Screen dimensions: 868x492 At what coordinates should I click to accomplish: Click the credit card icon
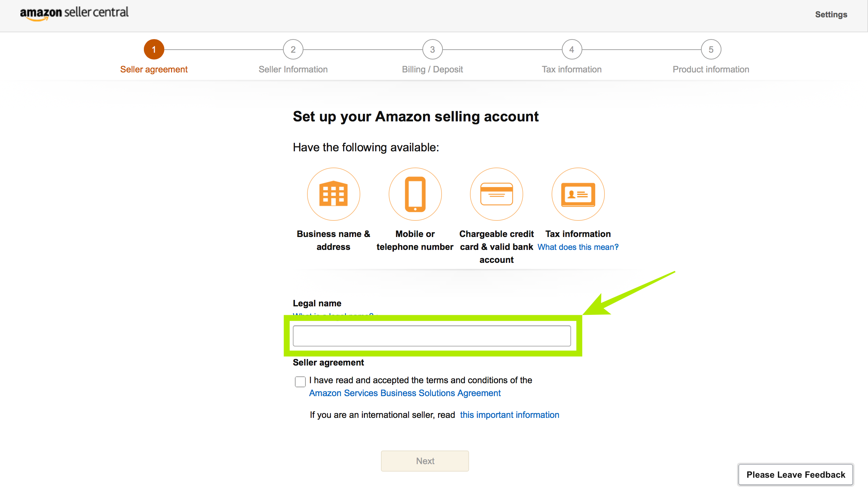497,194
